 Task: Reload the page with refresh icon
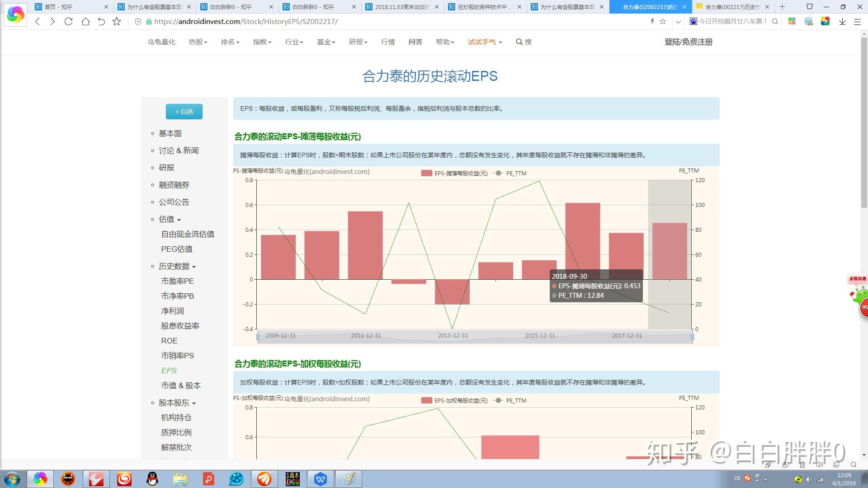coord(69,22)
